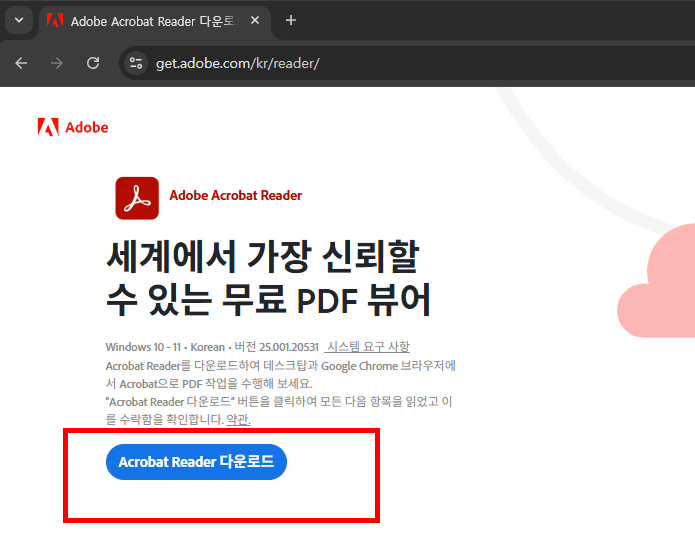Click the version text 버전 25.001.20531
Viewport: 695px width, 539px height.
[277, 347]
